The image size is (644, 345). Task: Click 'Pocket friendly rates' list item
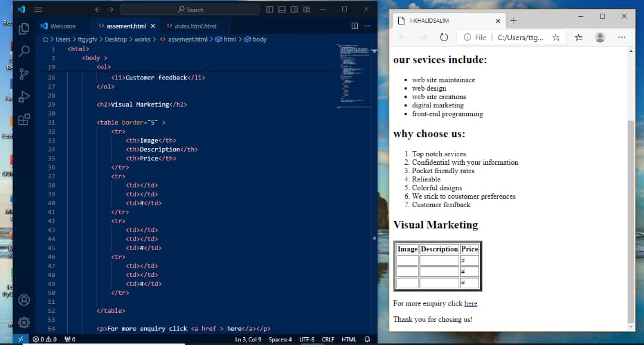(443, 171)
